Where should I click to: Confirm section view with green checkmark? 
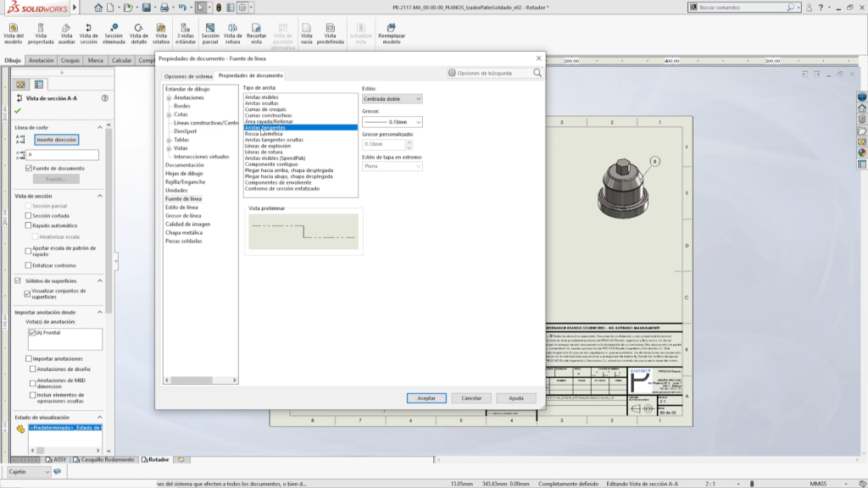click(x=18, y=111)
